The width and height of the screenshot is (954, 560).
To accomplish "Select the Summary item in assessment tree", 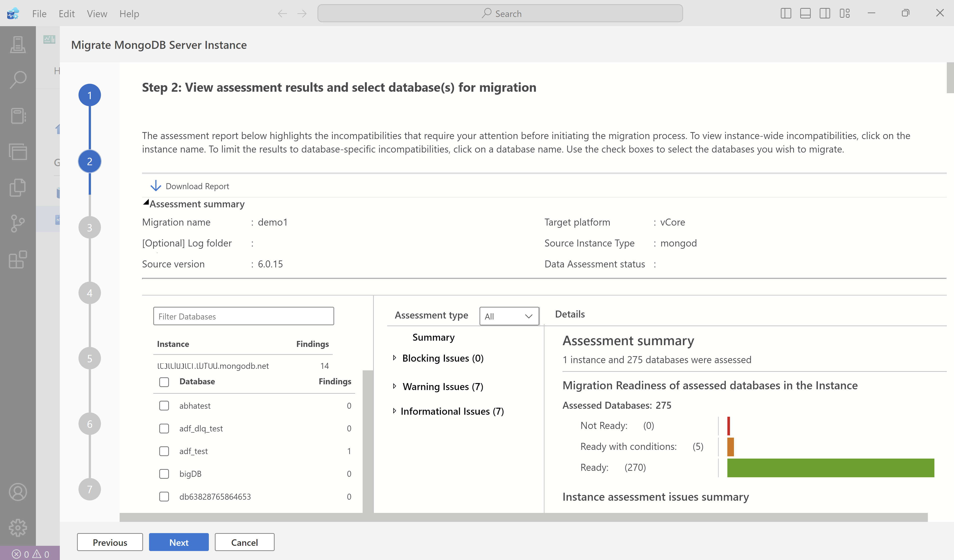I will pyautogui.click(x=433, y=337).
